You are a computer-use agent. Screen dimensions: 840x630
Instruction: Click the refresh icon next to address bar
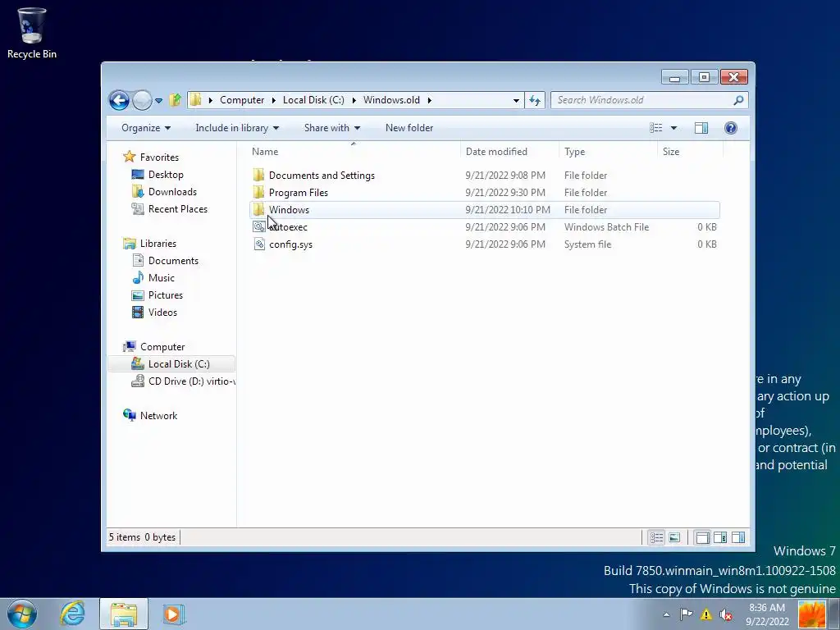(x=535, y=100)
